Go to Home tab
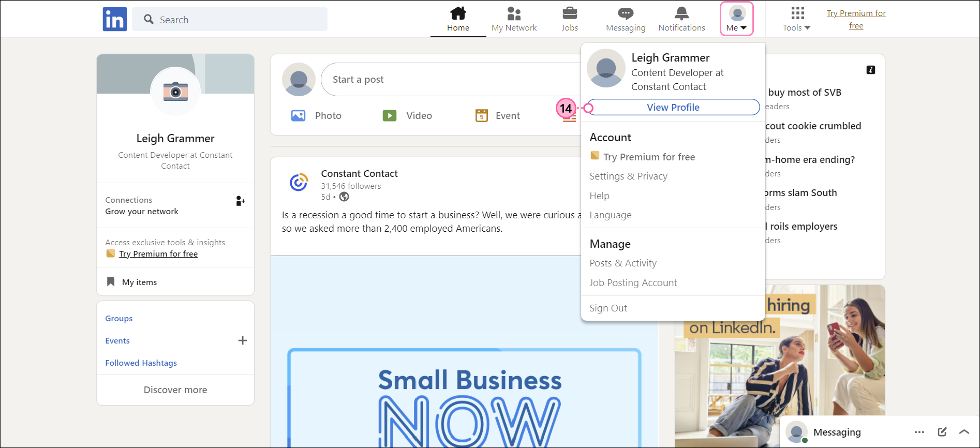This screenshot has width=980, height=448. [x=458, y=20]
